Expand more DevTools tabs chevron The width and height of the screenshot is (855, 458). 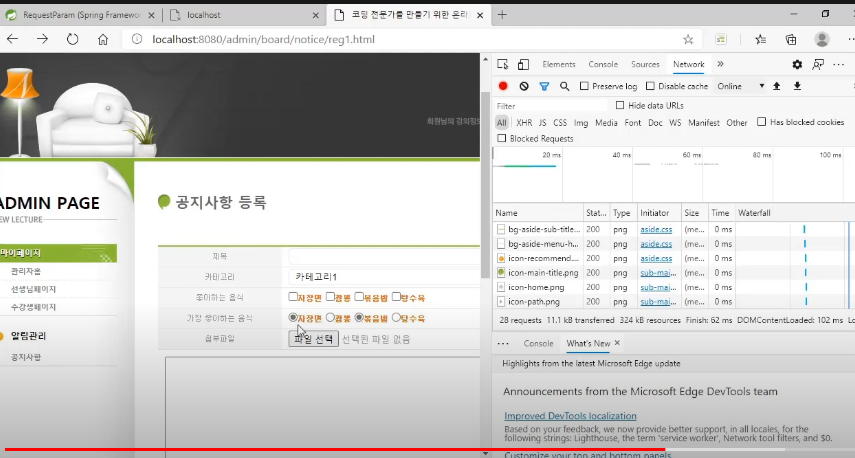[x=720, y=64]
